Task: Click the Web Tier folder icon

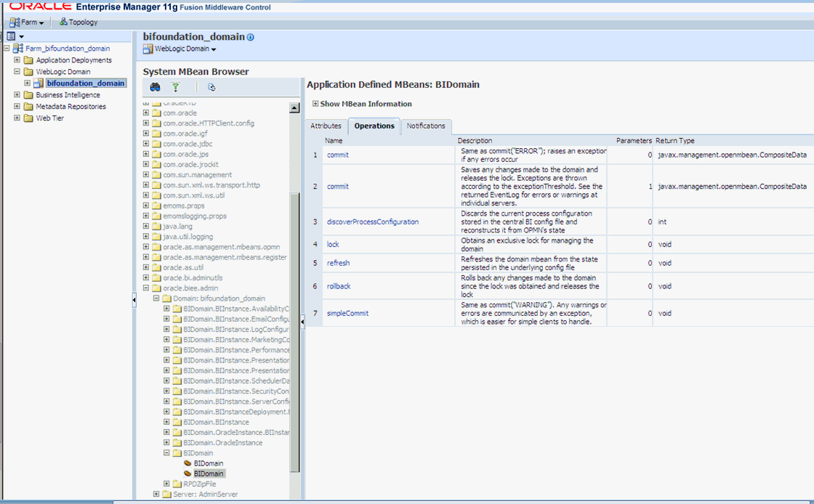Action: [28, 118]
